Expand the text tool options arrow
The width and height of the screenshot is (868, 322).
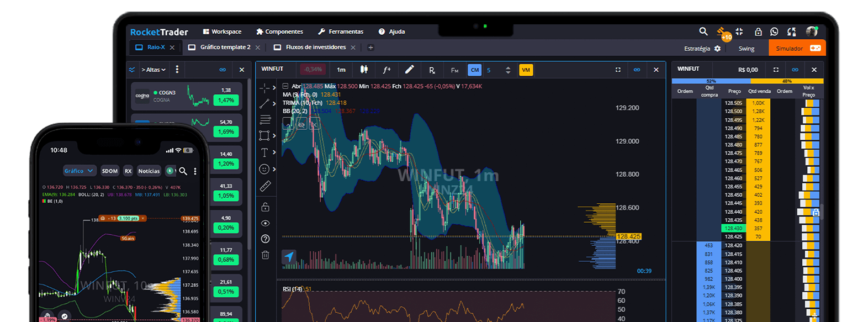pos(274,152)
